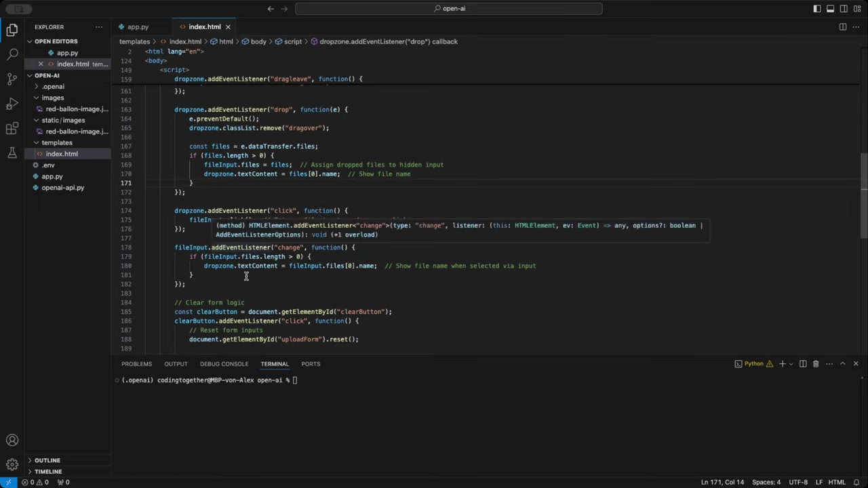Open the Manage gear icon
The width and height of the screenshot is (868, 488).
click(12, 464)
